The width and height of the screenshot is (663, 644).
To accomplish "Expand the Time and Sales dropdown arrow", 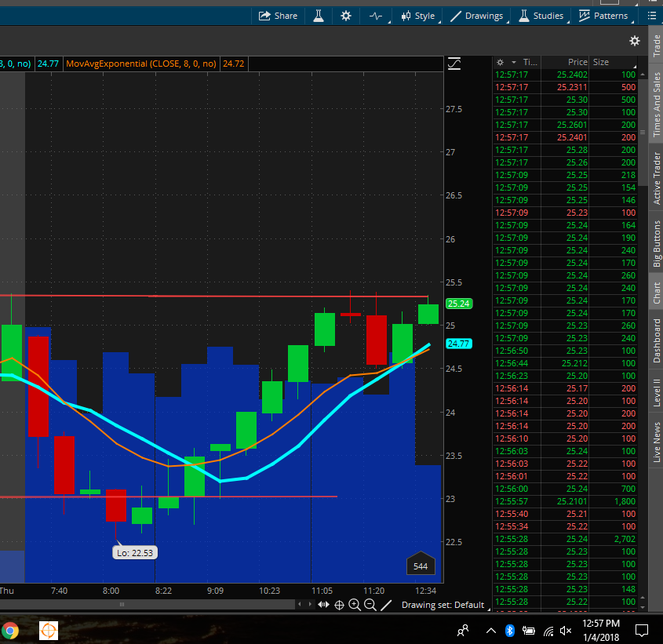I will click(514, 62).
